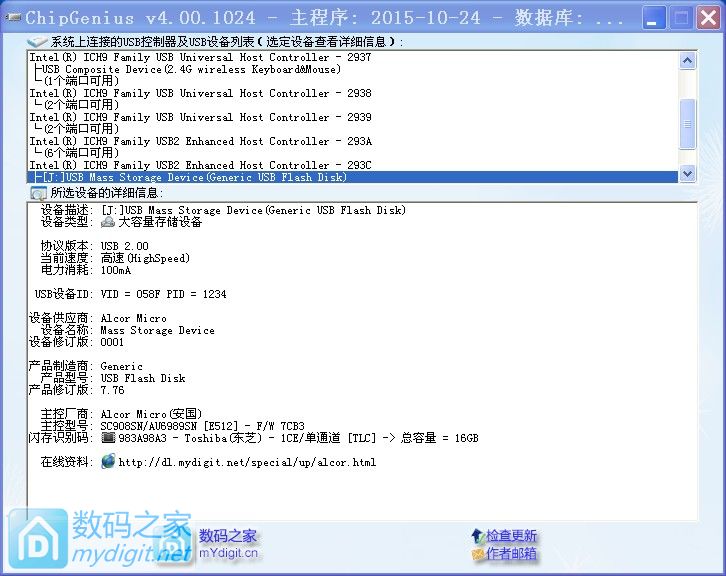The width and height of the screenshot is (726, 576).
Task: Click the 高速(HighSpeed) speed value
Action: (x=145, y=258)
